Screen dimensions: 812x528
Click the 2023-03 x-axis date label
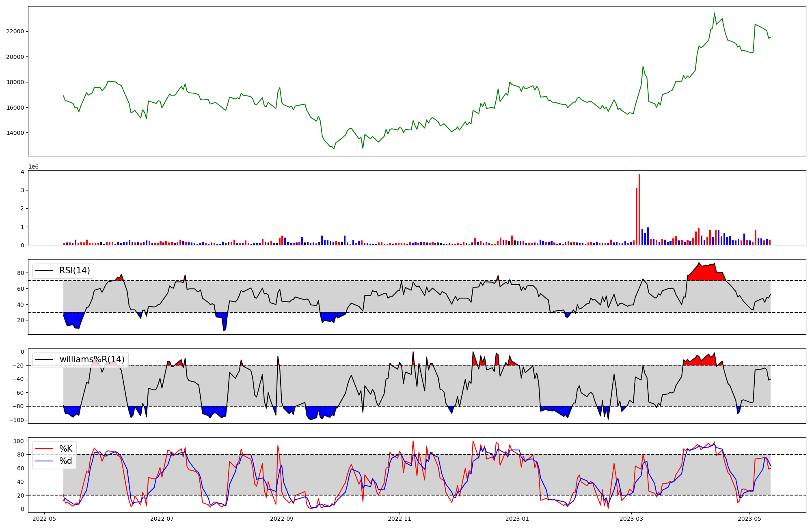click(632, 519)
